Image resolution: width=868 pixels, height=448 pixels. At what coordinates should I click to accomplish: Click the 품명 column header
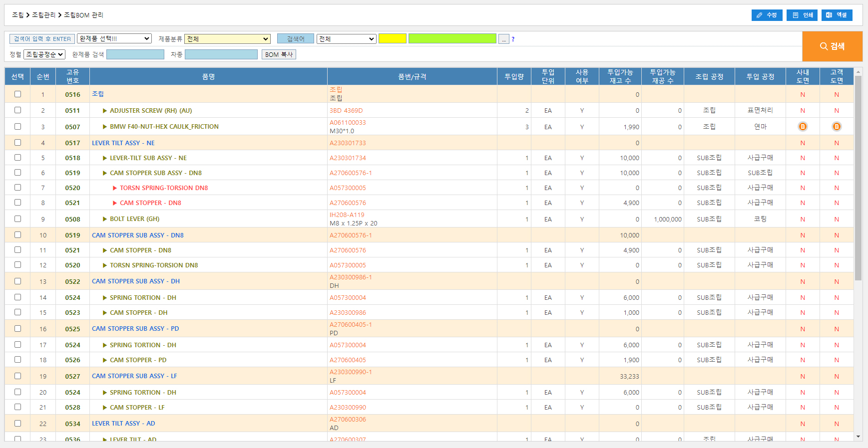click(208, 77)
